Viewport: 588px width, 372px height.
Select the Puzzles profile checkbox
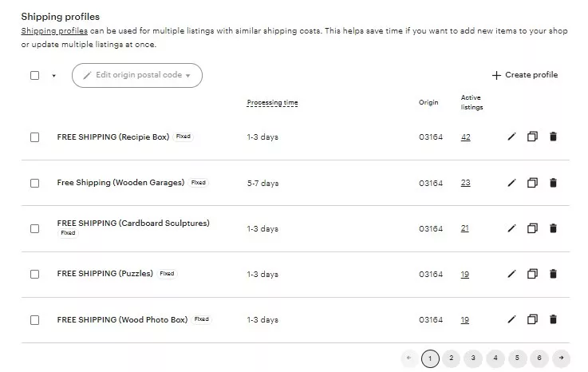click(34, 275)
